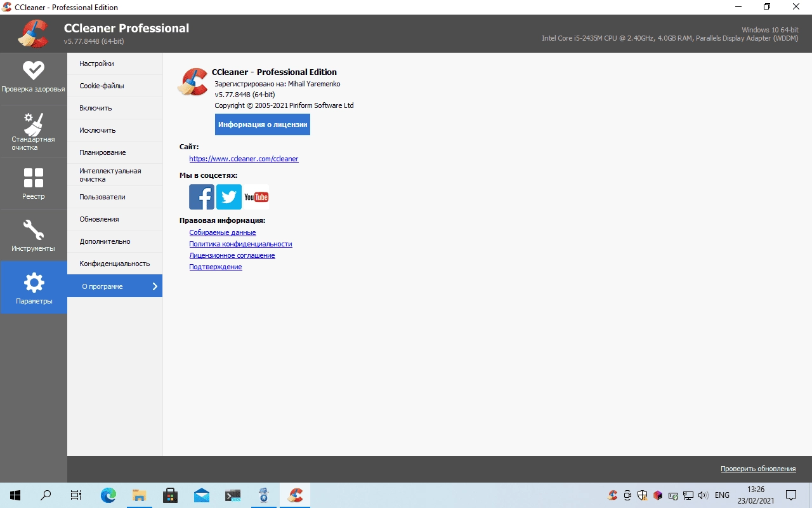
Task: Click the camera tray icon
Action: (627, 495)
